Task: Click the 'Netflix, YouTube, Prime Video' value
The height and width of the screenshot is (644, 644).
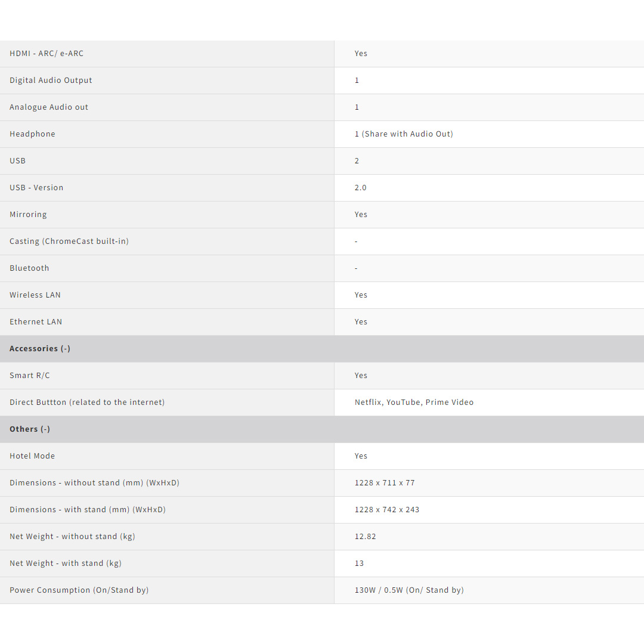Action: click(414, 402)
